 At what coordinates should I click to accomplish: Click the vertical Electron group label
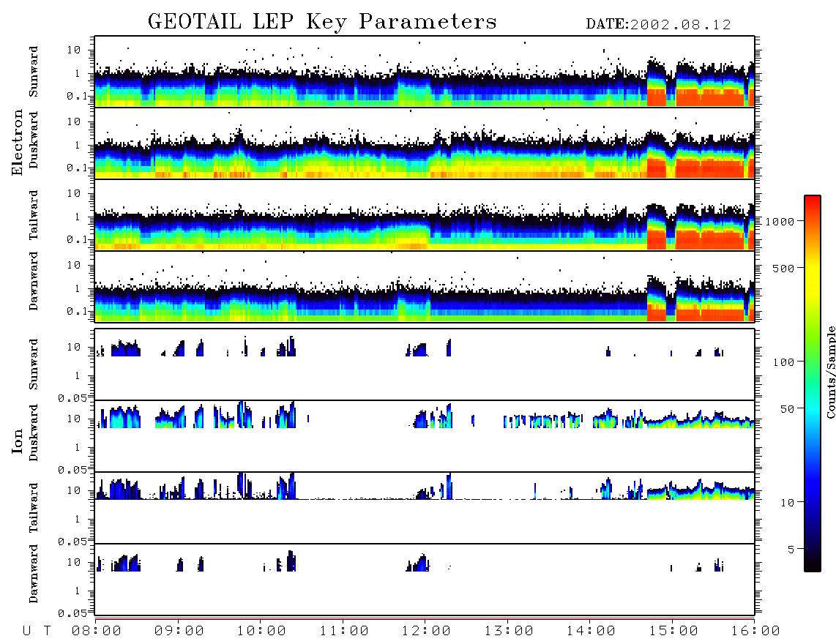(x=17, y=142)
